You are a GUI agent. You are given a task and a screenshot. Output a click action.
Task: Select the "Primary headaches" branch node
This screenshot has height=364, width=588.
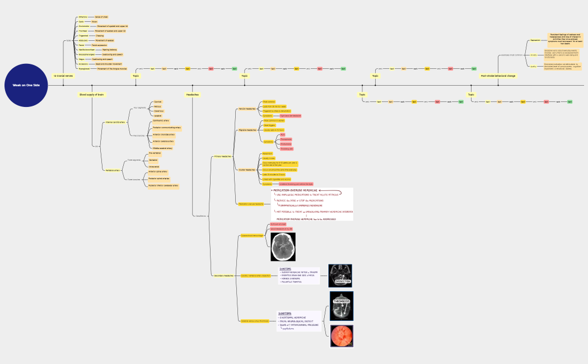click(222, 156)
